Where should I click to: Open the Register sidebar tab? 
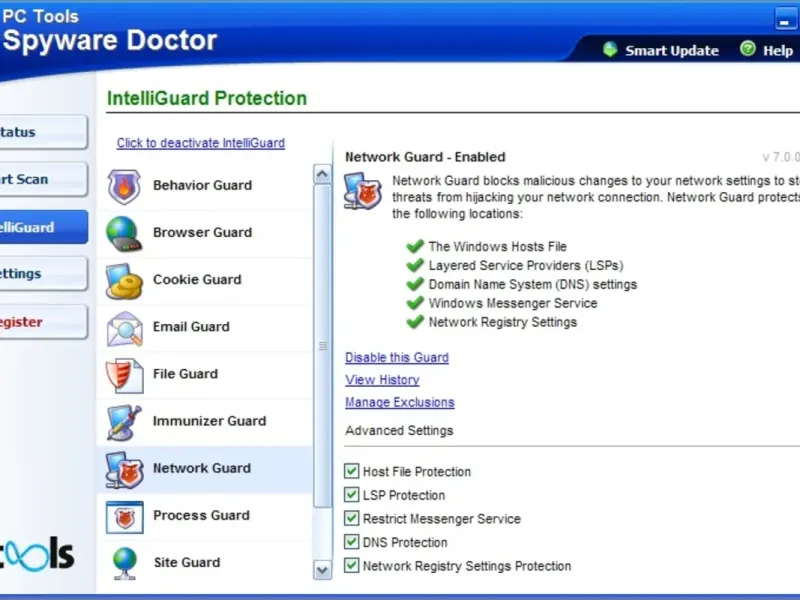[43, 322]
